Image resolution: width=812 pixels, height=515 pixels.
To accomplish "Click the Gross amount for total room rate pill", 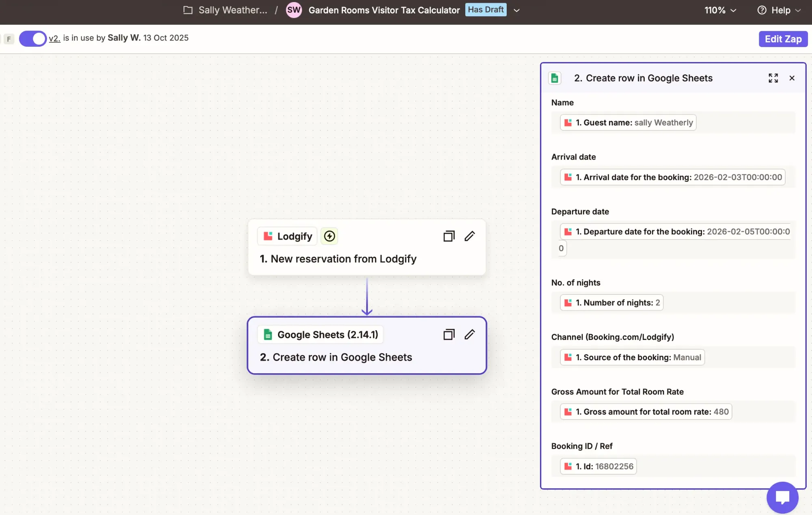I will coord(646,412).
